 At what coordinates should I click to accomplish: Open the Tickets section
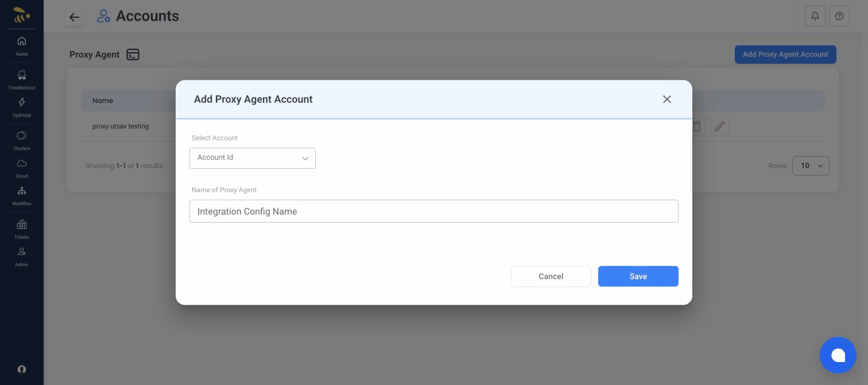pos(21,228)
